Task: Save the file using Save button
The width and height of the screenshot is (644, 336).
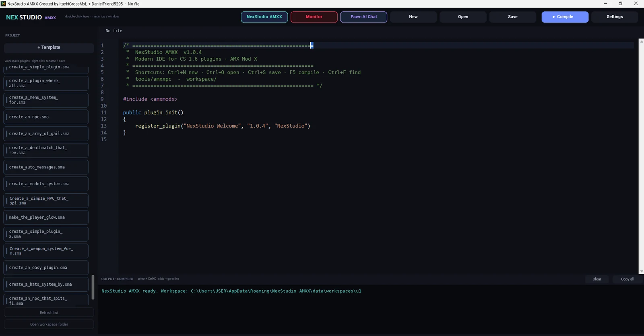Action: 513,17
